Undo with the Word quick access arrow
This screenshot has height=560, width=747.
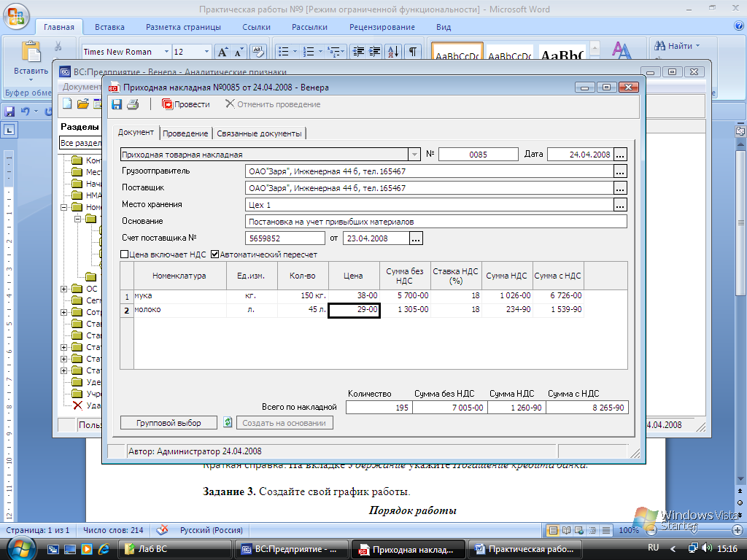click(26, 112)
